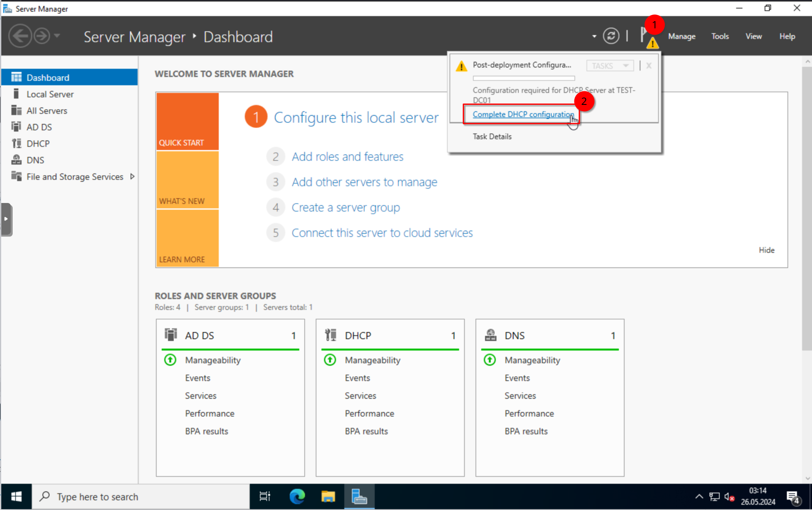This screenshot has height=510, width=812.
Task: Click the dashboard vertical scrollbar thumb
Action: pyautogui.click(x=807, y=208)
